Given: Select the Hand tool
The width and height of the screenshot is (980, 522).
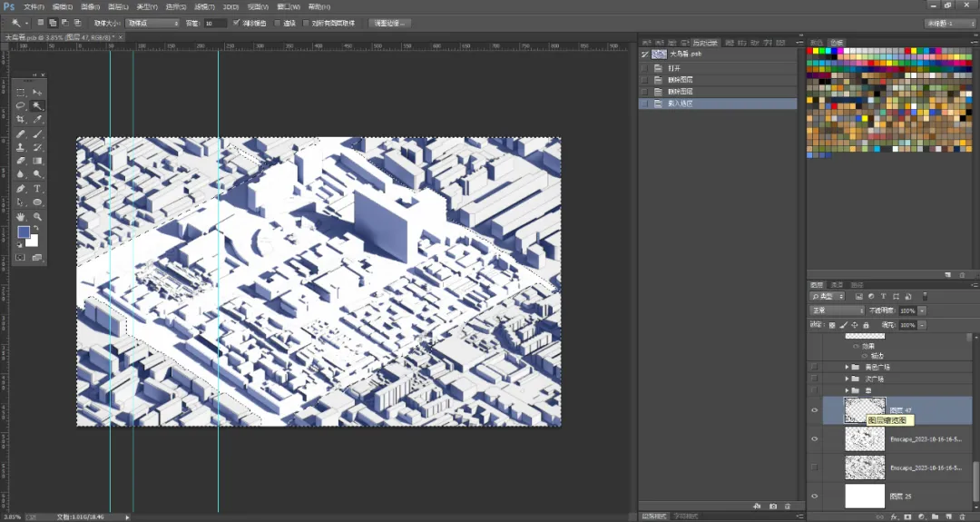Looking at the screenshot, I should [21, 217].
